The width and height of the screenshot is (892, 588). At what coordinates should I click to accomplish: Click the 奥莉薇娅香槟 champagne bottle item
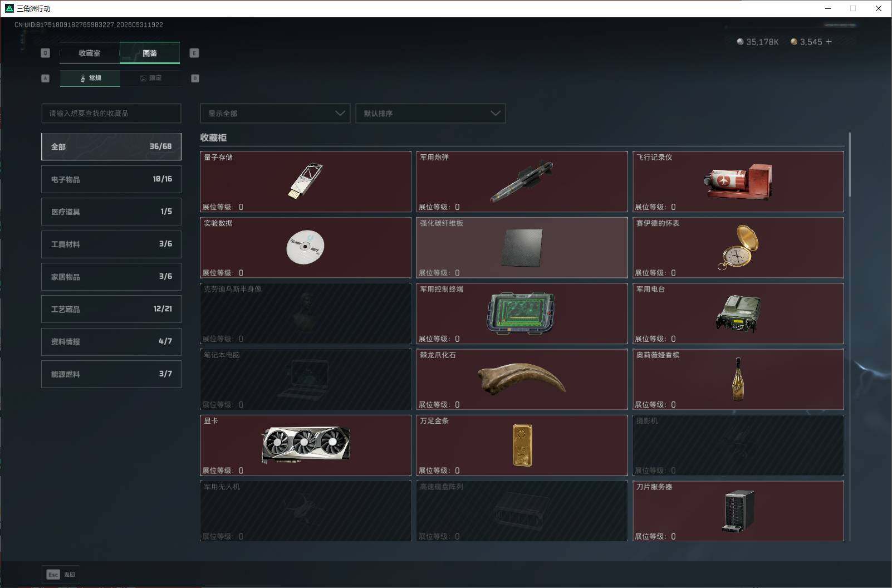(738, 379)
